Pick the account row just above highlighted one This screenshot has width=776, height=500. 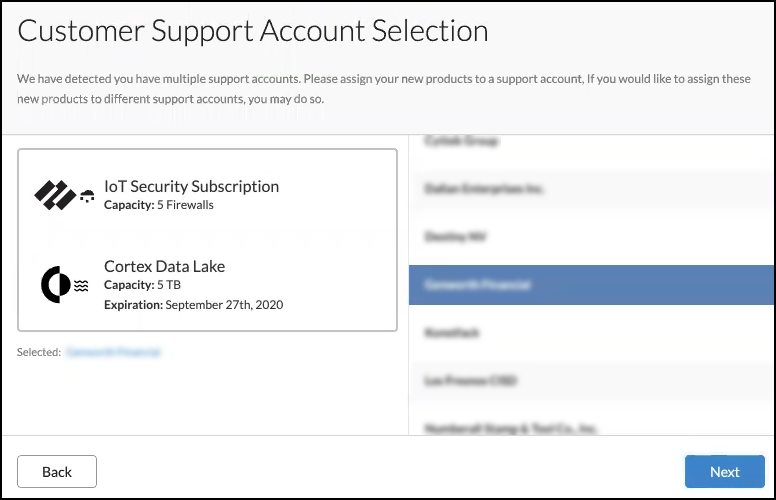point(591,237)
